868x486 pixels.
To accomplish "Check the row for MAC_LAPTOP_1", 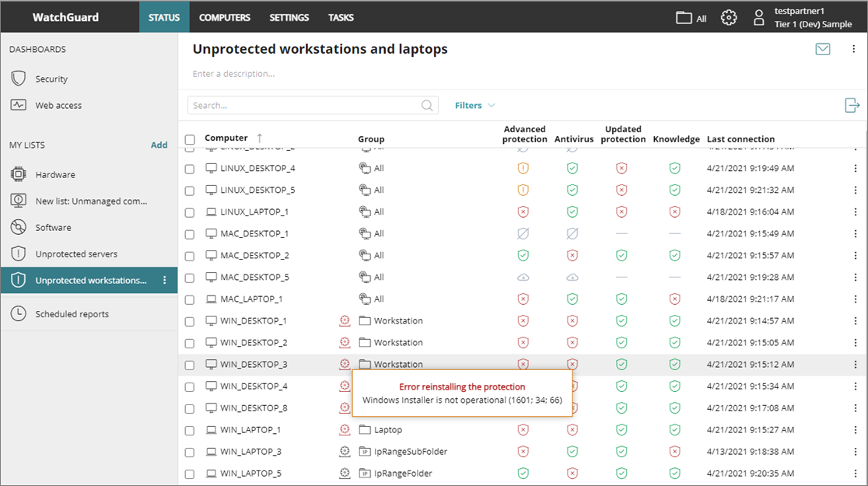I will [190, 299].
